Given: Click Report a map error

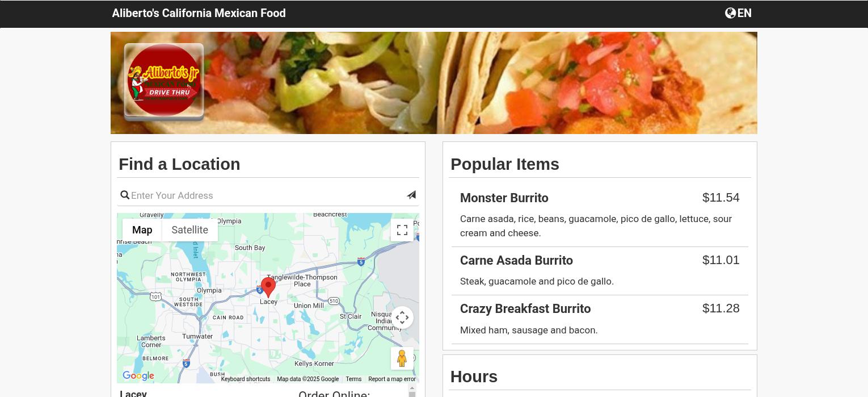Looking at the screenshot, I should [392, 379].
